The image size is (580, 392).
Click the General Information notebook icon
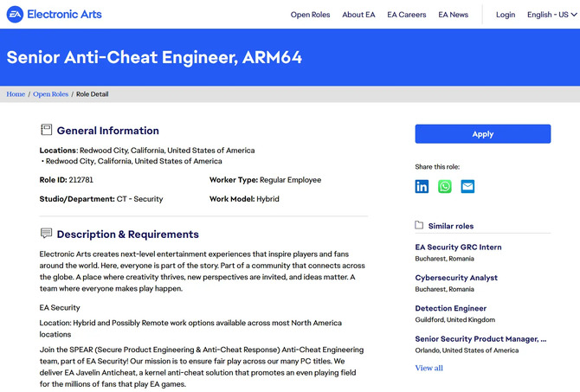pos(46,130)
